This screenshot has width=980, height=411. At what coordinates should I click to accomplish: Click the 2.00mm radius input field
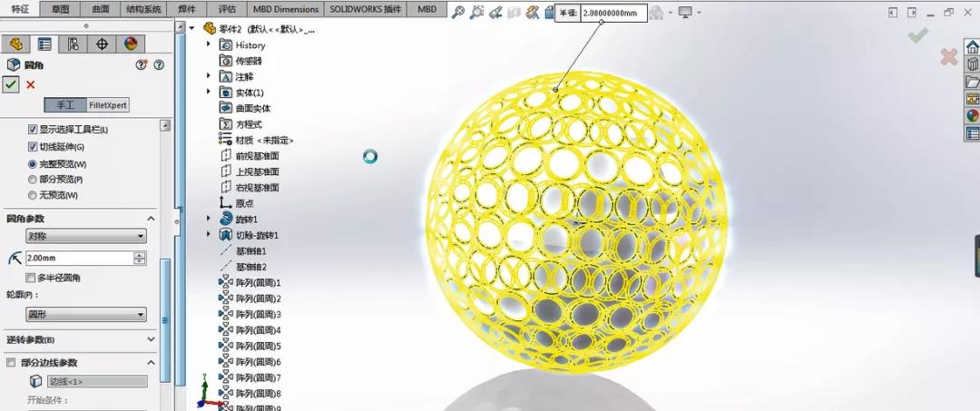79,258
